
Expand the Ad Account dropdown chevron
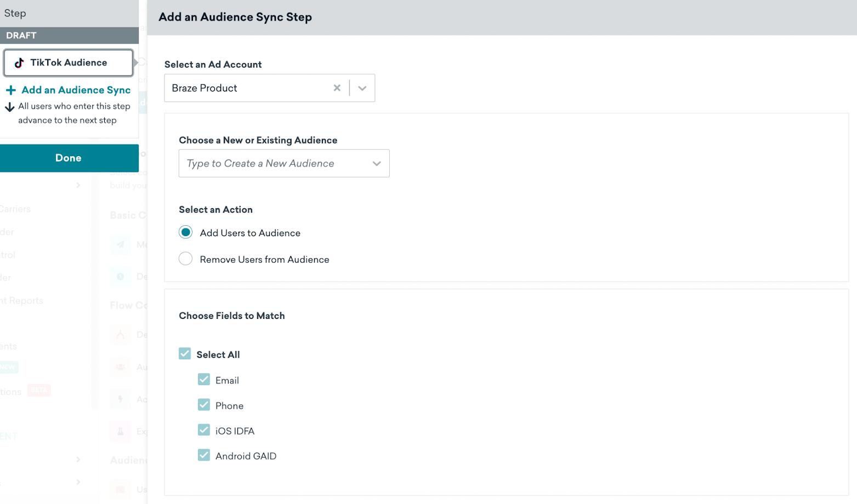[362, 88]
